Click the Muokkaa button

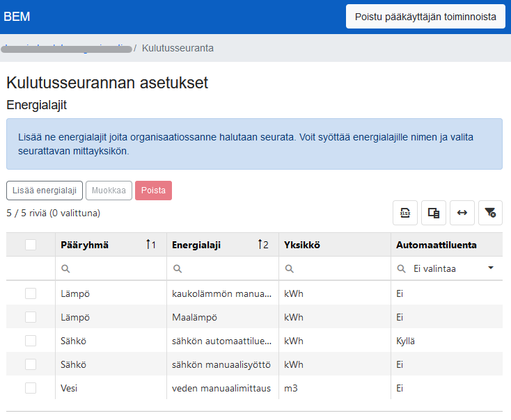109,191
